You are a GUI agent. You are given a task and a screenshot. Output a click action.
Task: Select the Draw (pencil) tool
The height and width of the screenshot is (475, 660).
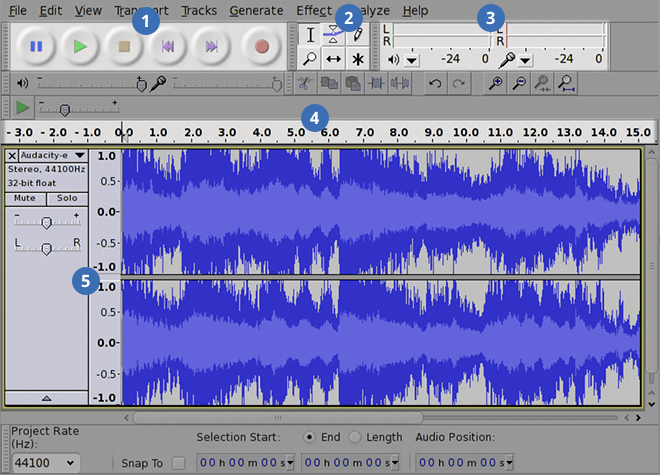click(357, 35)
